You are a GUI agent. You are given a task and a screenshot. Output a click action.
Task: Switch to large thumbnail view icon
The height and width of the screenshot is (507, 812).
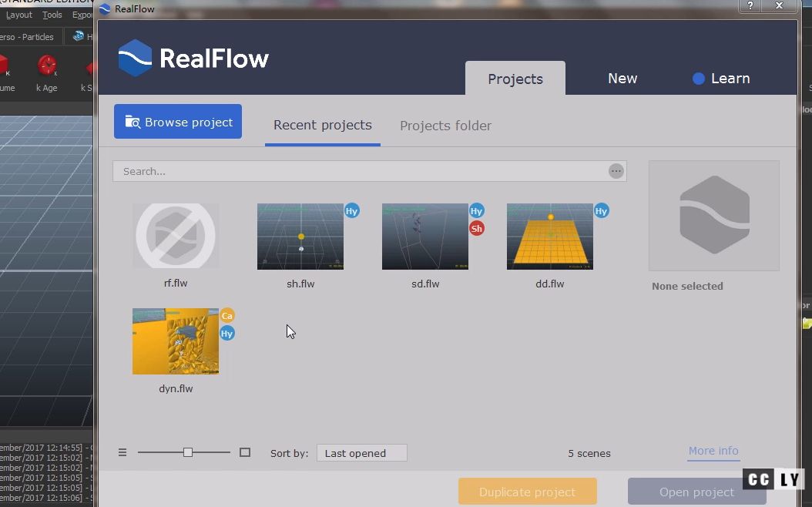tap(245, 452)
